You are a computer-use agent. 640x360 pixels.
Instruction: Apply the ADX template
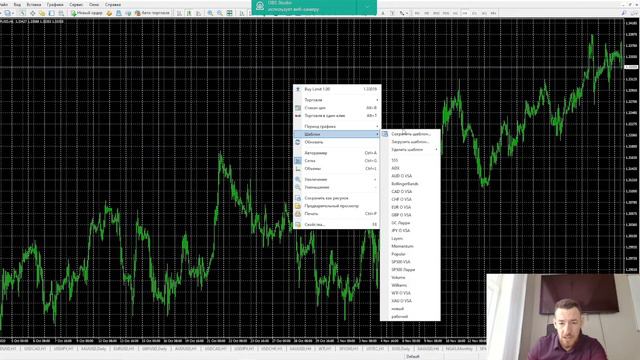click(x=410, y=168)
